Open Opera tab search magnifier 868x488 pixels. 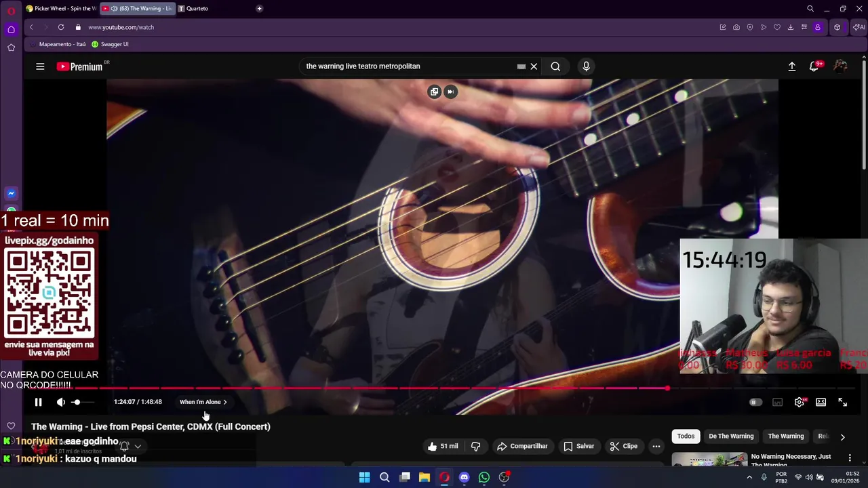[810, 9]
